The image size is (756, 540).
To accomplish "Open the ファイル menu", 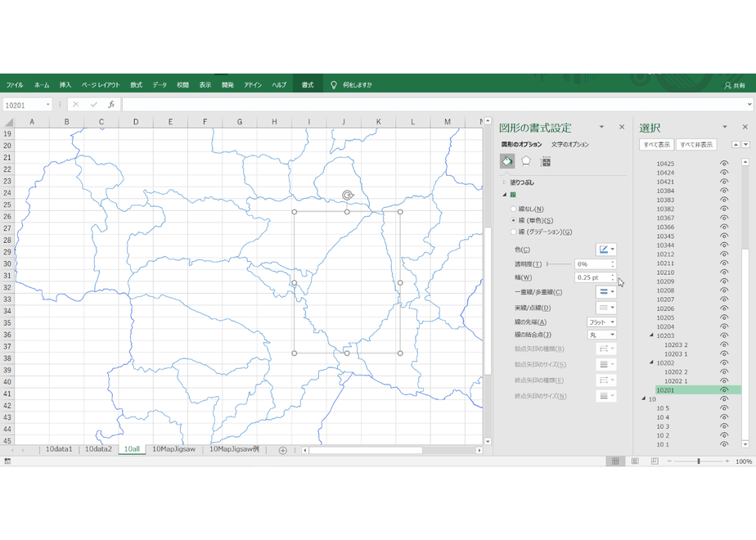I will click(15, 85).
